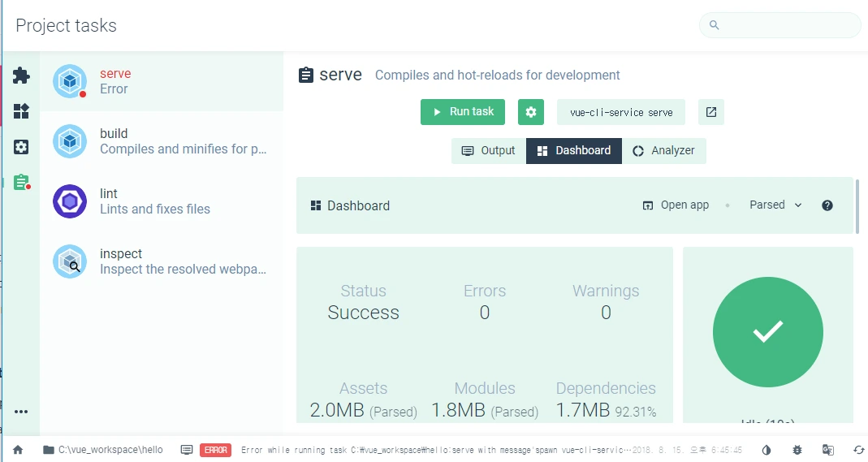This screenshot has width=868, height=462.
Task: Click the clipboard icon beside serve title
Action: (x=305, y=75)
